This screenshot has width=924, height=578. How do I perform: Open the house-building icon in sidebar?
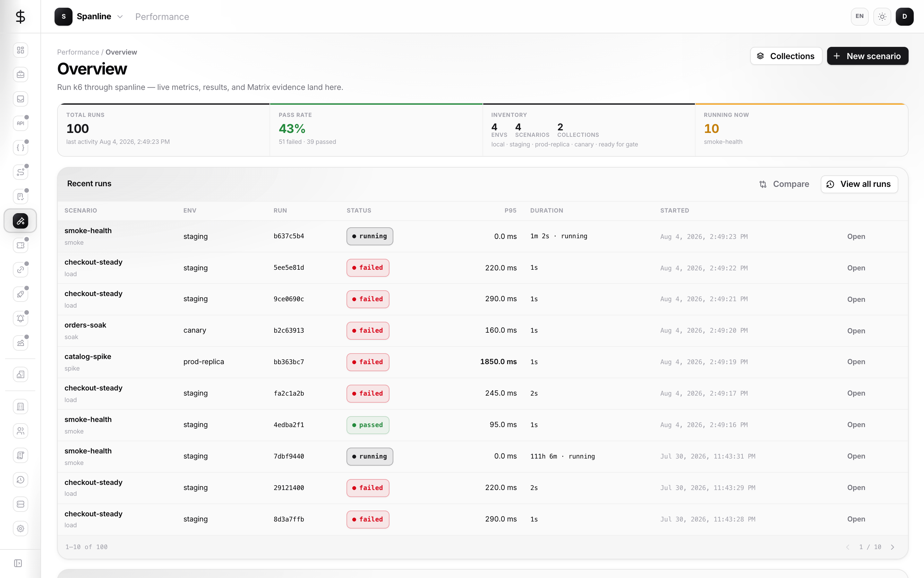pos(21,375)
